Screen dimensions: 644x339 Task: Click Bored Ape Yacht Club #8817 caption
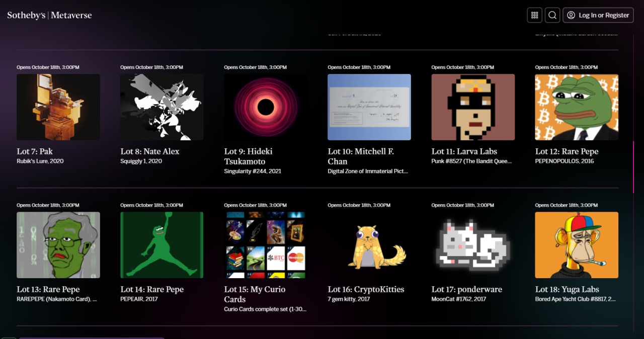(x=575, y=299)
